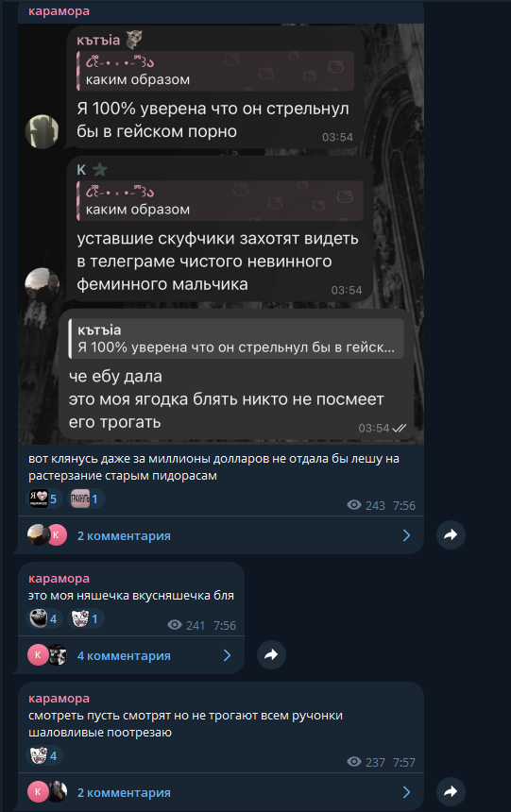The width and height of the screenshot is (511, 812).
Task: Forward the last post about ручонки
Action: coord(451,791)
